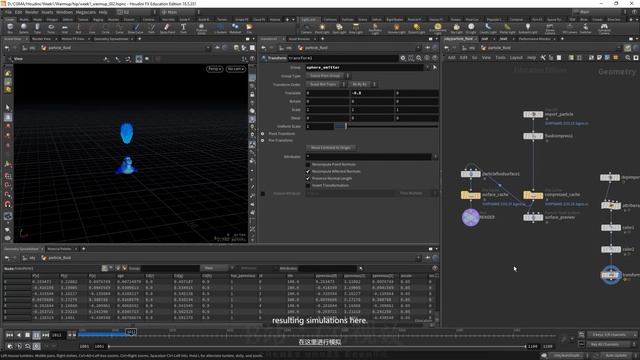Click the gear icon in parameter pane
640x360 pixels.
[403, 58]
